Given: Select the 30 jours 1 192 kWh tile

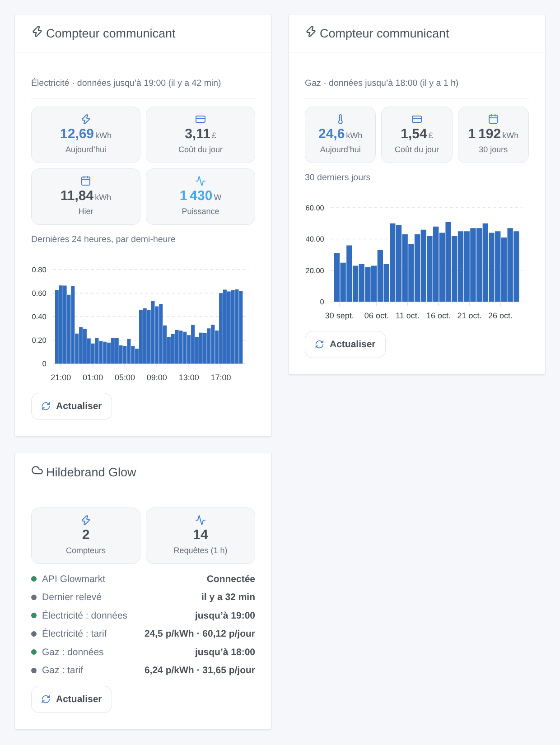Looking at the screenshot, I should [x=493, y=135].
